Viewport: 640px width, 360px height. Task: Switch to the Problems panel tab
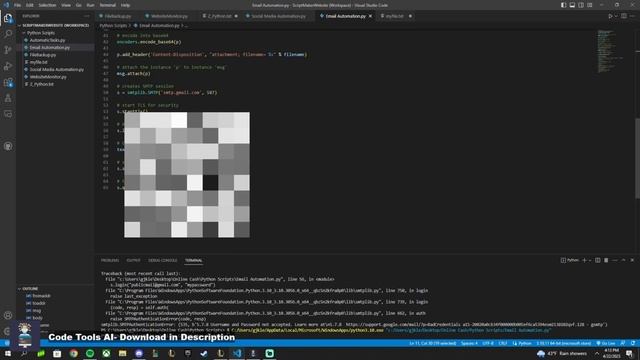[x=110, y=260]
